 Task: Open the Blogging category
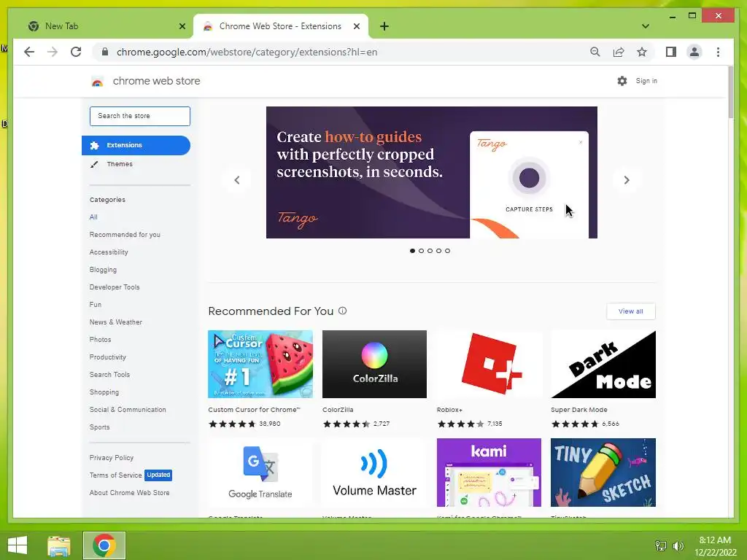coord(103,270)
